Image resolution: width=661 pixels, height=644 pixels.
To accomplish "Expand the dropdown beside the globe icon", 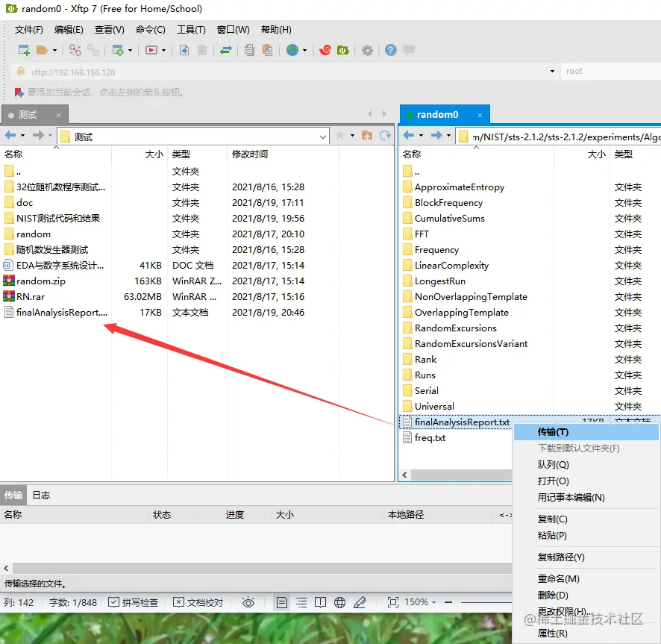I will point(304,51).
